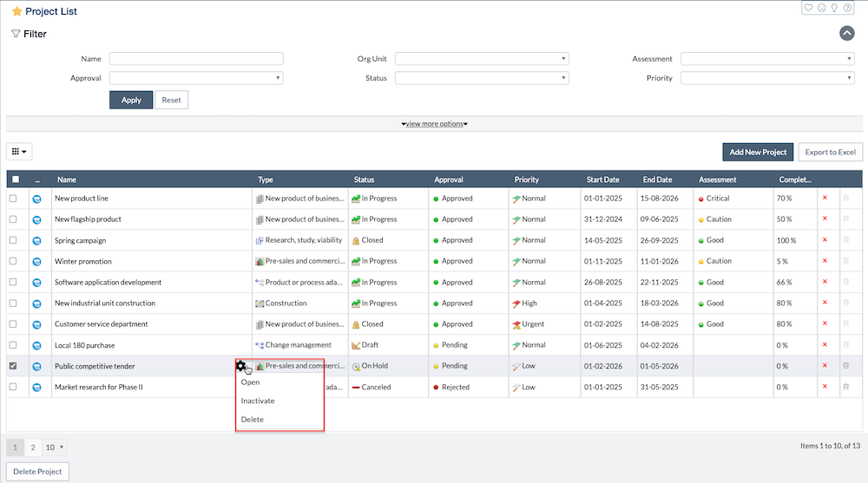
Task: Check the box for Winter promotion
Action: point(13,261)
